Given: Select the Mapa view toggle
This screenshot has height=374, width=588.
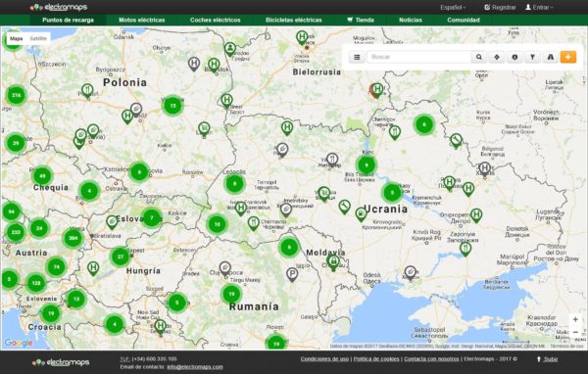Looking at the screenshot, I should point(16,38).
